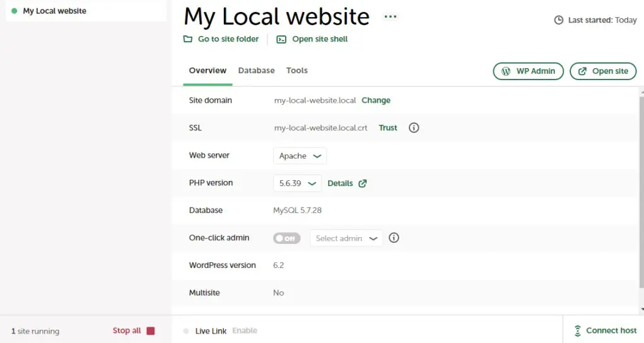This screenshot has height=343, width=644.
Task: Click the SSL info circle icon
Action: [x=414, y=128]
